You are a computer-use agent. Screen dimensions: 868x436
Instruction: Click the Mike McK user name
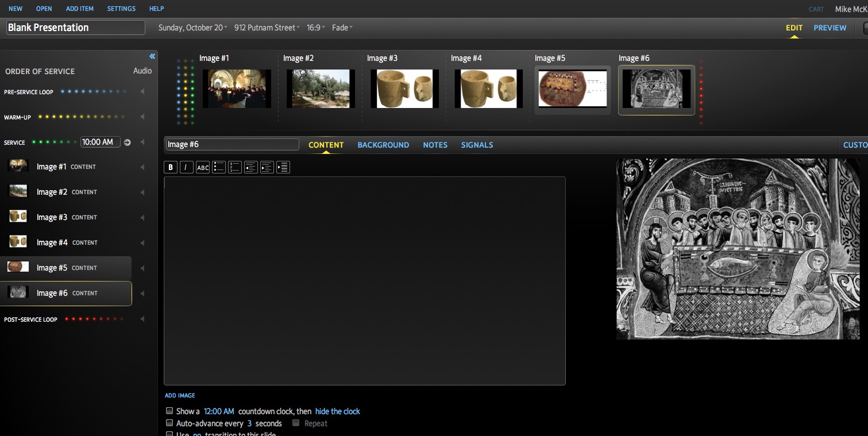pos(851,9)
